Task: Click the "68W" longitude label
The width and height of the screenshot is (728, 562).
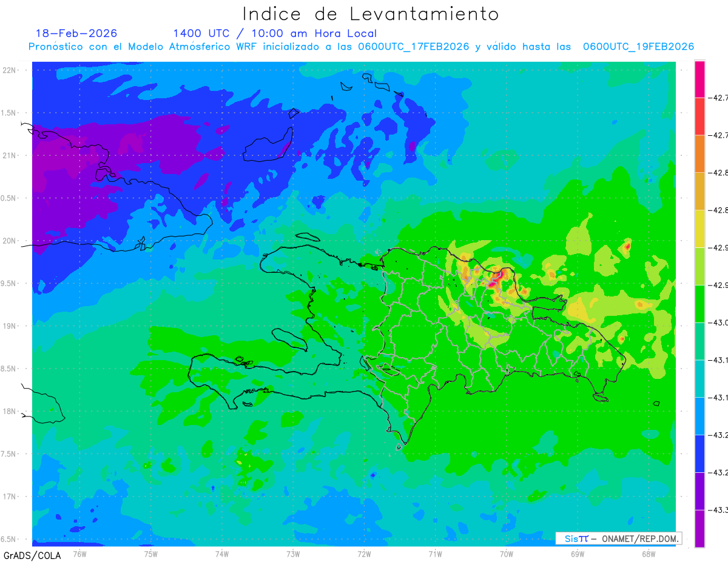Action: click(649, 554)
